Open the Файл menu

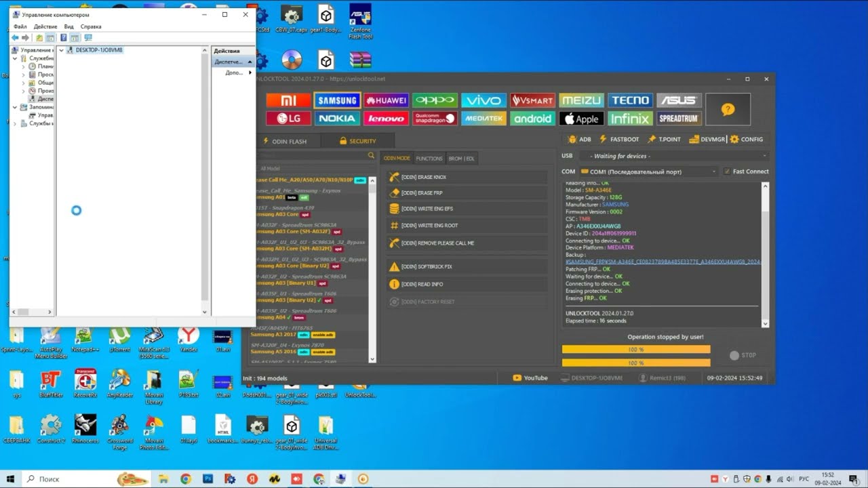coord(20,26)
